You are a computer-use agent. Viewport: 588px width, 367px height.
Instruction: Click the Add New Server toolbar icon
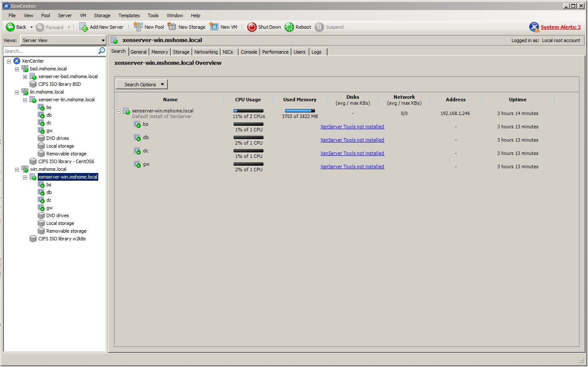(84, 27)
